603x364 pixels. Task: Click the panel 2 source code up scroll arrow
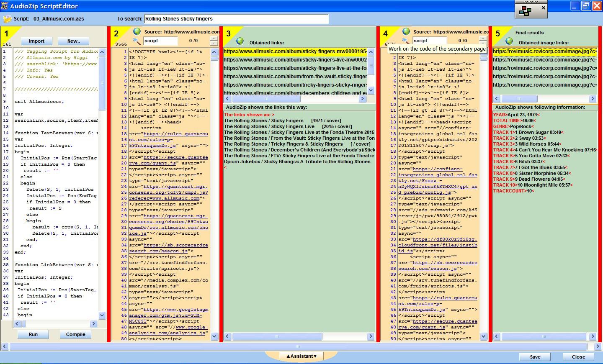coord(214,52)
